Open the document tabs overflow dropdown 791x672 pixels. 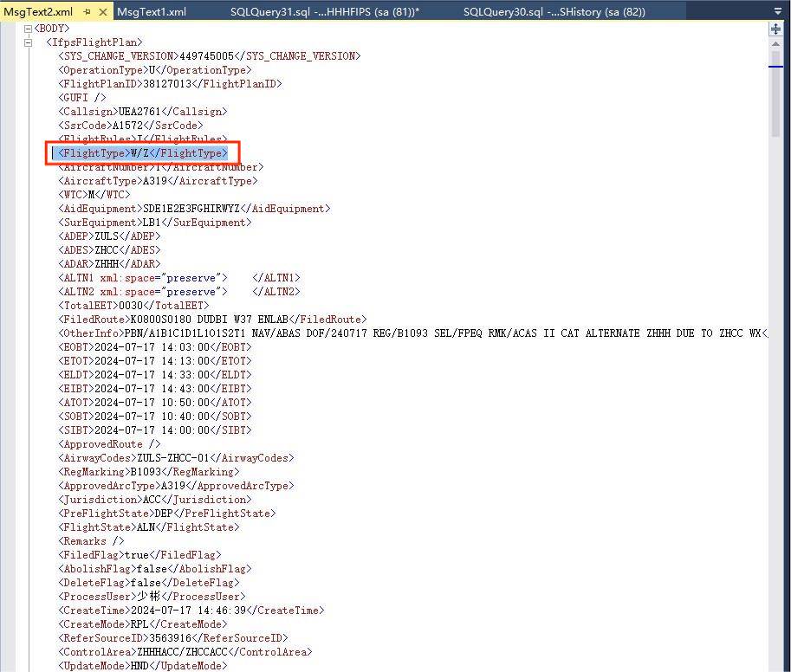click(777, 11)
